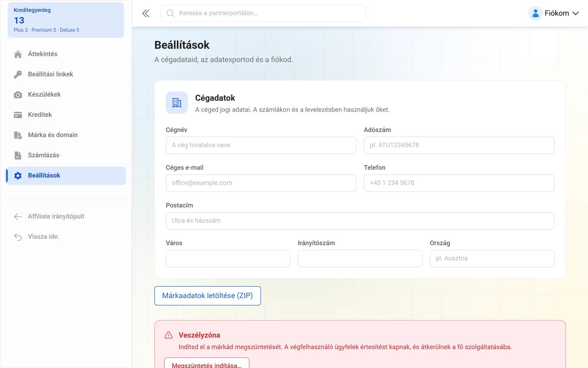Image resolution: width=588 pixels, height=368 pixels.
Task: Click the Veszélyzóna heading text
Action: click(x=199, y=335)
